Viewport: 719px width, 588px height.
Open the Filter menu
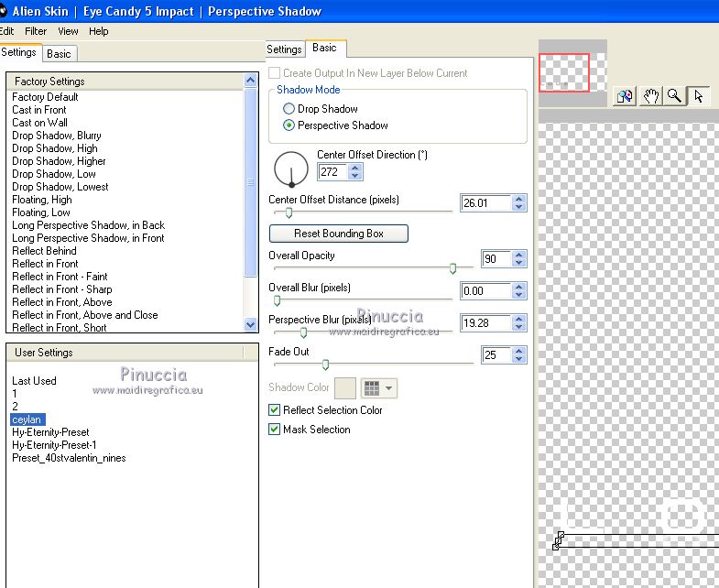coord(36,31)
